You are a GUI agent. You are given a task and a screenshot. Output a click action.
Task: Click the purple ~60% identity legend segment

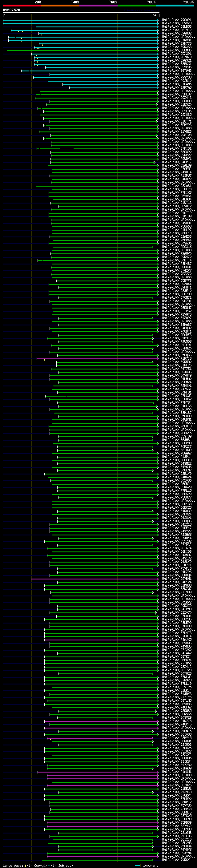99,6
